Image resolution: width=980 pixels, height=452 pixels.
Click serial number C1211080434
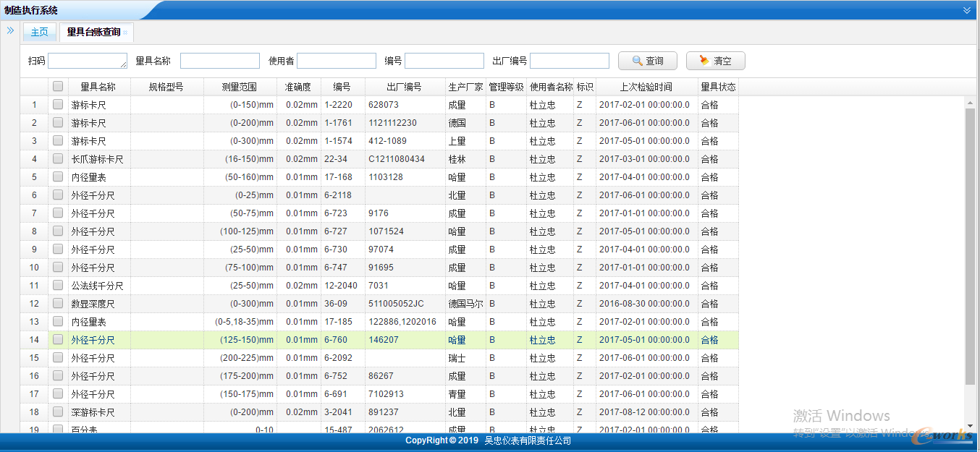coord(397,159)
